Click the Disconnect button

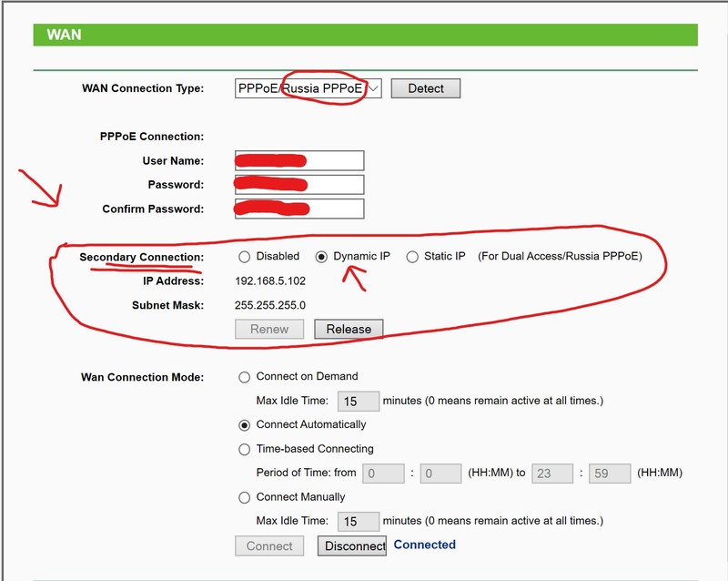[354, 545]
